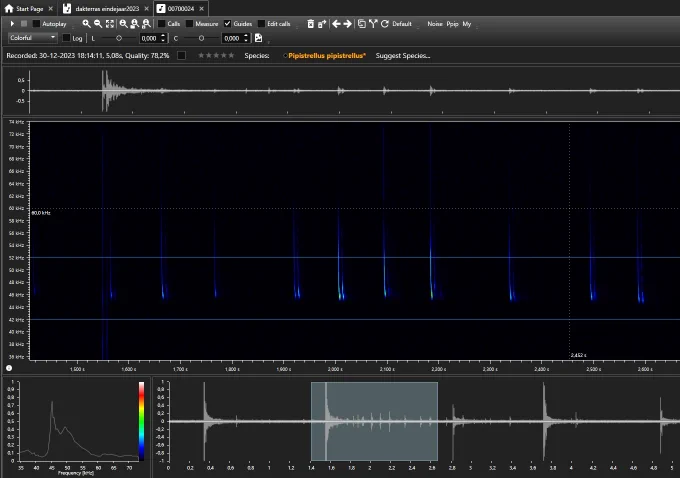Click the Fit to window zoom icon
The image size is (680, 478).
110,23
